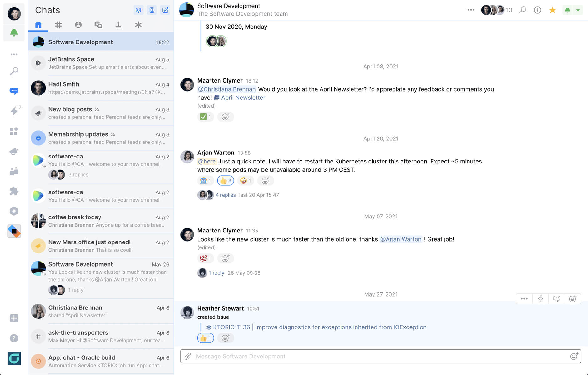Open the Administration puzzle icon in sidebar
Viewport: 588px width, 375px height.
14,191
